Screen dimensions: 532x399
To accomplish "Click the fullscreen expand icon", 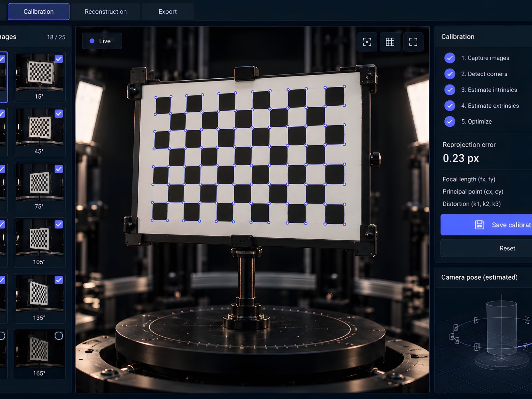I will 413,42.
